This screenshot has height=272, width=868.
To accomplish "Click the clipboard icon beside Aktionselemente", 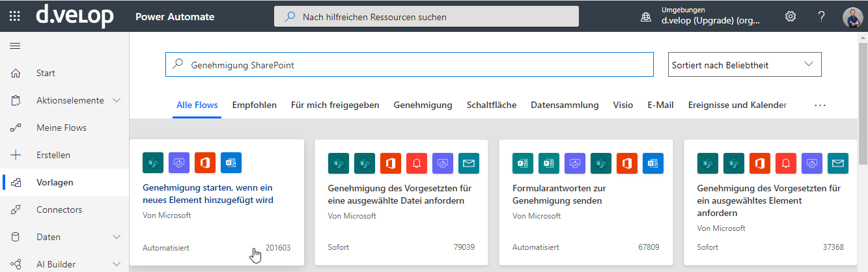I will [16, 100].
